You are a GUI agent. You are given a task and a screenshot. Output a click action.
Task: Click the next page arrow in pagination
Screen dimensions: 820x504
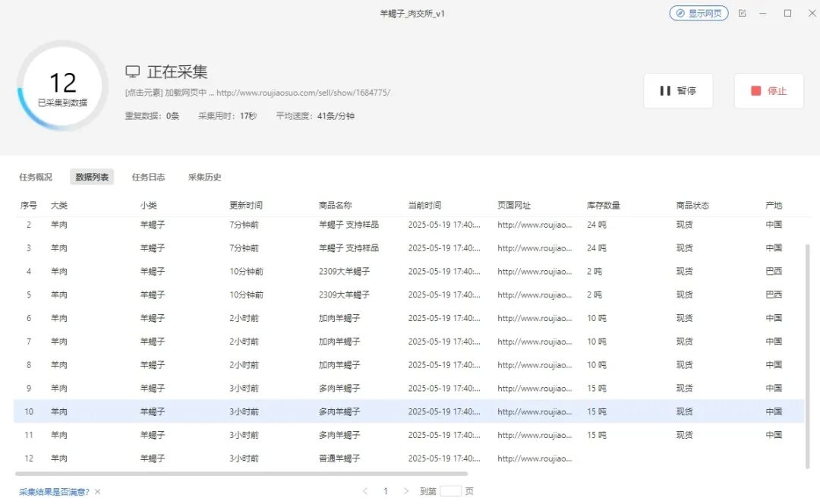coord(406,491)
